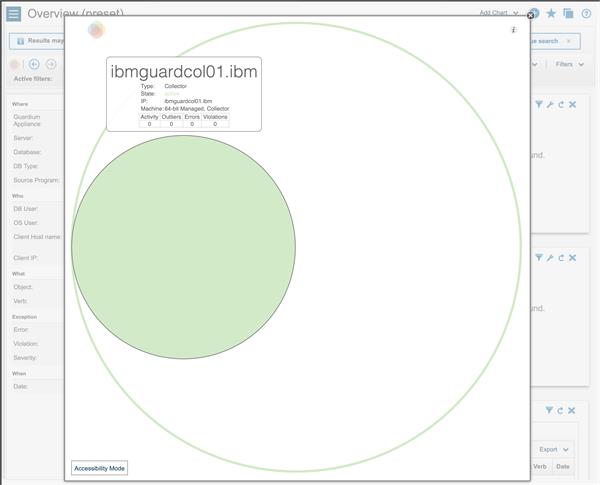
Task: Open the copy dashboard icon
Action: tap(568, 13)
